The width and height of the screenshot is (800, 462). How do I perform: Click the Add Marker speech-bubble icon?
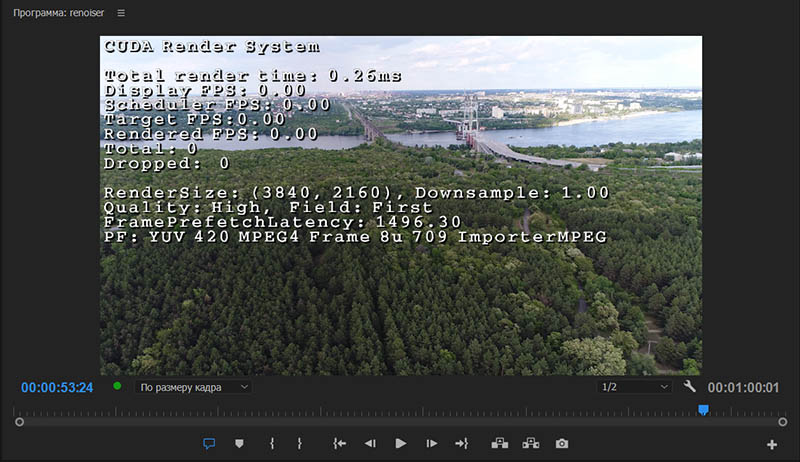[x=209, y=444]
